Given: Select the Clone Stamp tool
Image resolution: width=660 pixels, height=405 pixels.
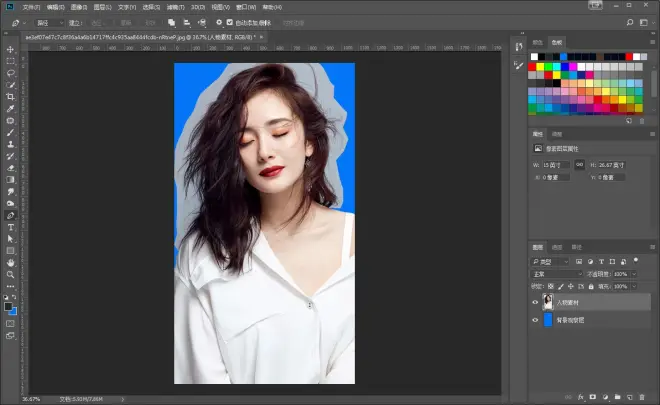Looking at the screenshot, I should point(10,144).
